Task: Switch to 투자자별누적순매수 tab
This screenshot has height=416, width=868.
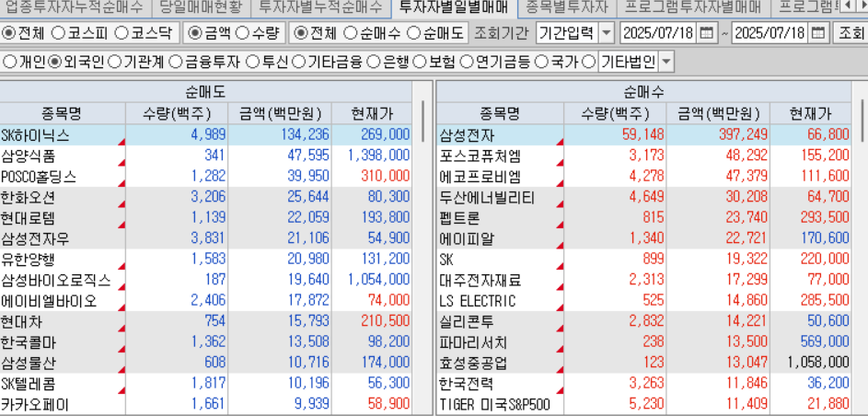Action: (x=320, y=7)
